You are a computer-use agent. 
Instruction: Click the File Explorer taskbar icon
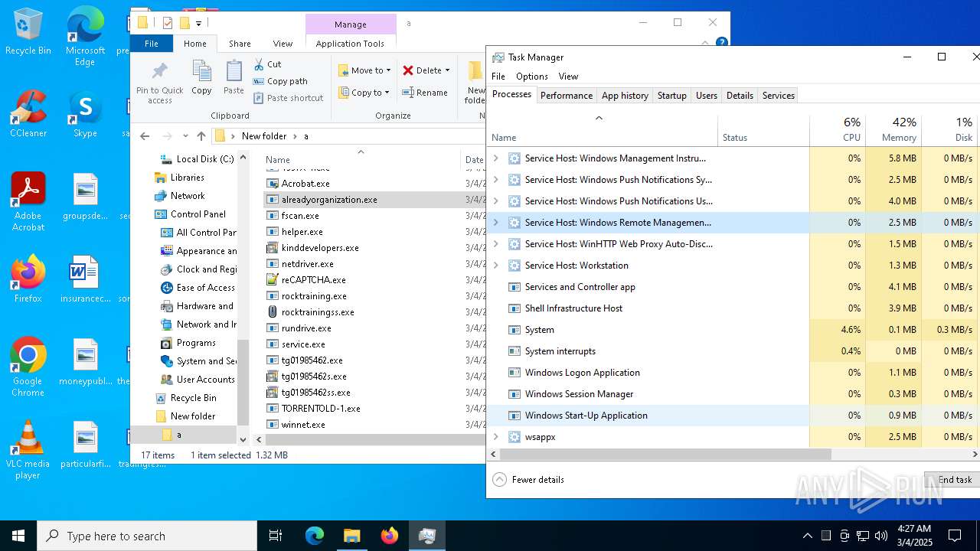click(x=352, y=536)
